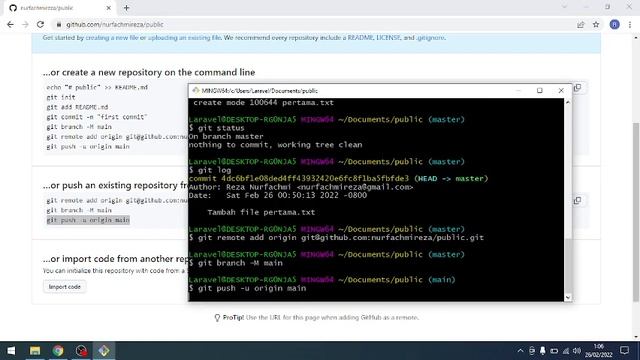Screen dimensions: 640x360
Task: Select the nurfachmireza/public tab
Action: (60, 8)
